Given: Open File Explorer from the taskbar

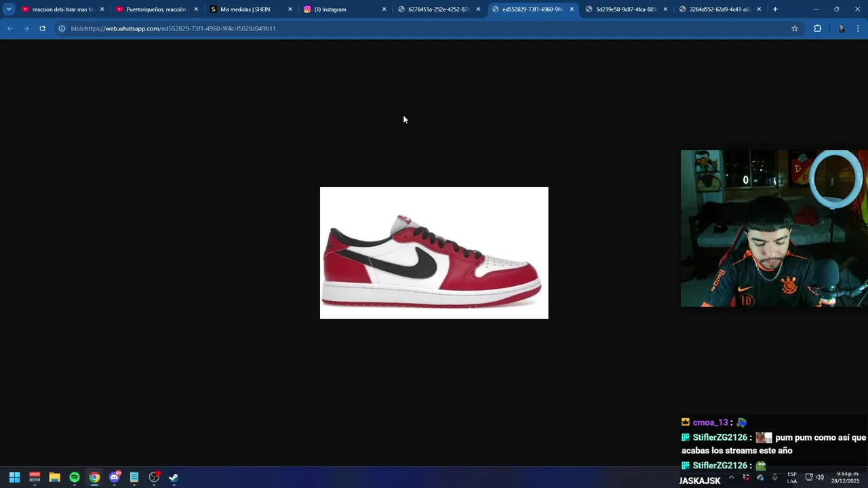Looking at the screenshot, I should pyautogui.click(x=54, y=477).
